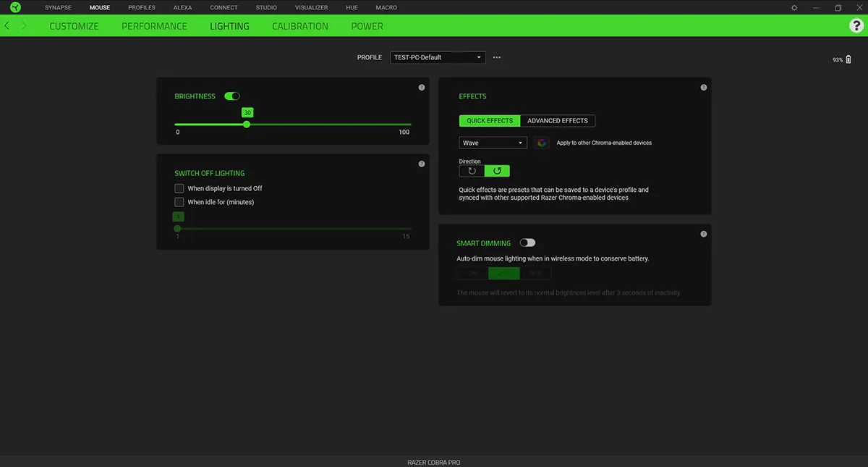Switch to the Alexa tab
Viewport: 868px width, 467px height.
pyautogui.click(x=182, y=7)
